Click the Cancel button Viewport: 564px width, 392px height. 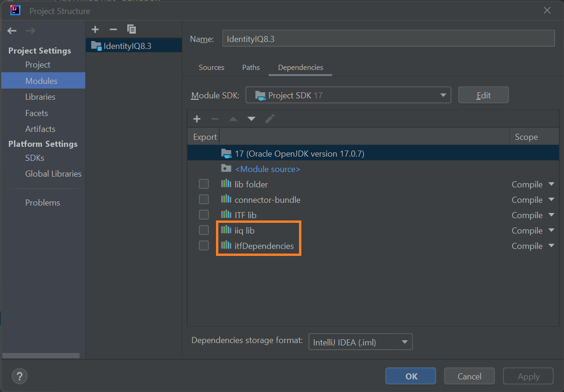469,376
